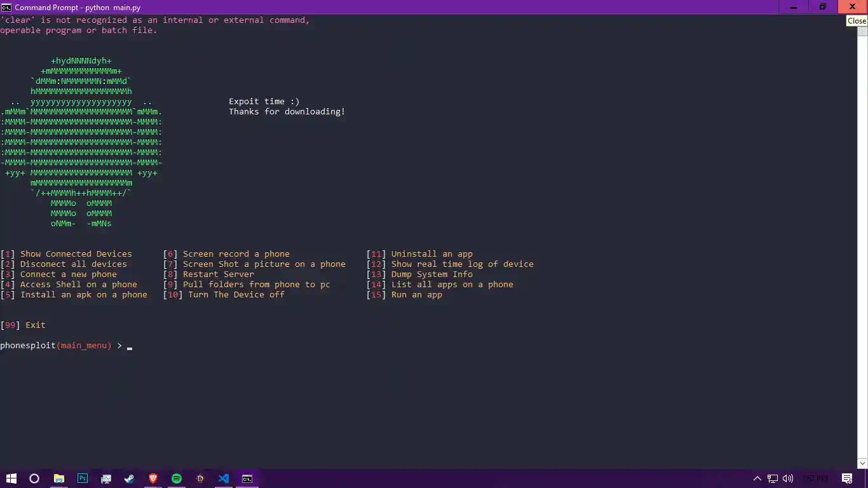Open the Windows Start menu

click(x=11, y=478)
